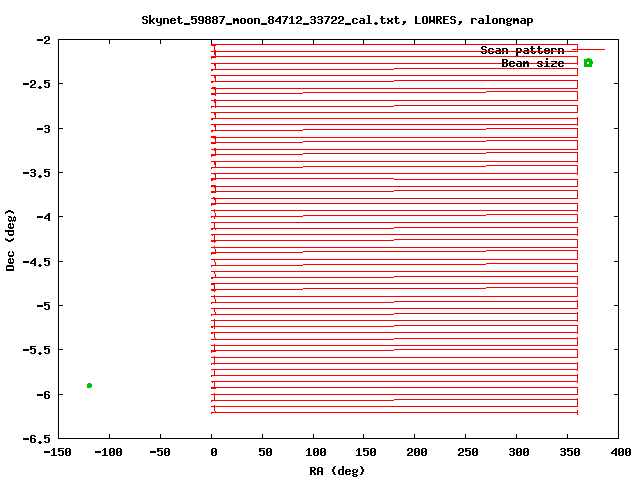Click the y-axis tick label -3
The height and width of the screenshot is (480, 640).
pyautogui.click(x=44, y=129)
